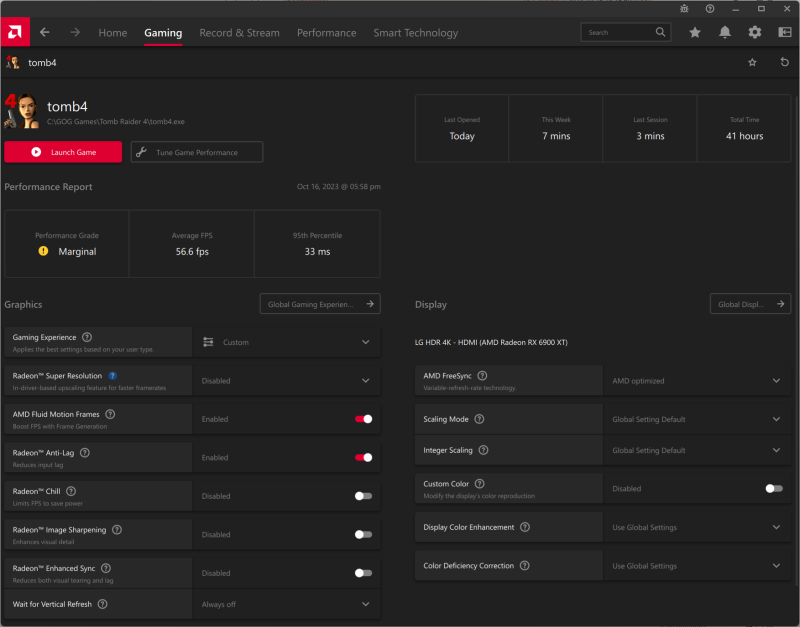The image size is (800, 627).
Task: Click help icon for Radeon Anti-Lag
Action: point(85,453)
